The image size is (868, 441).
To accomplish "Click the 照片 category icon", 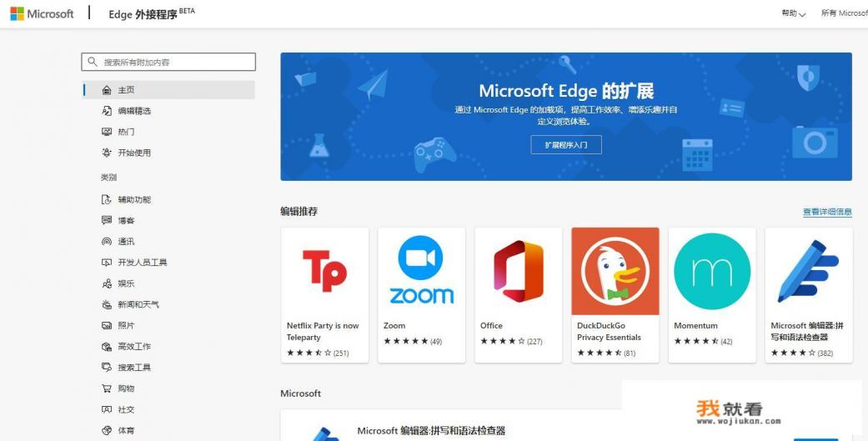I will point(107,325).
